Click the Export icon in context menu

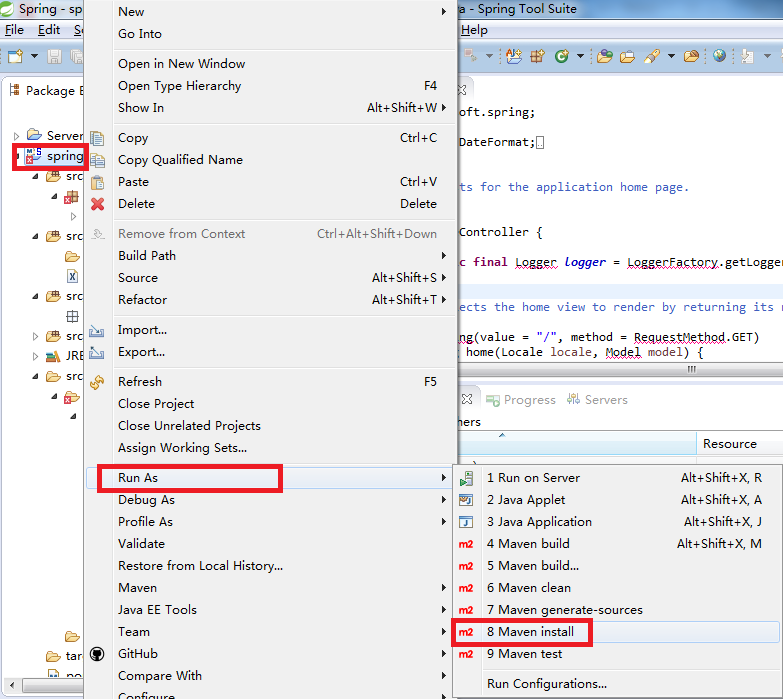[96, 352]
